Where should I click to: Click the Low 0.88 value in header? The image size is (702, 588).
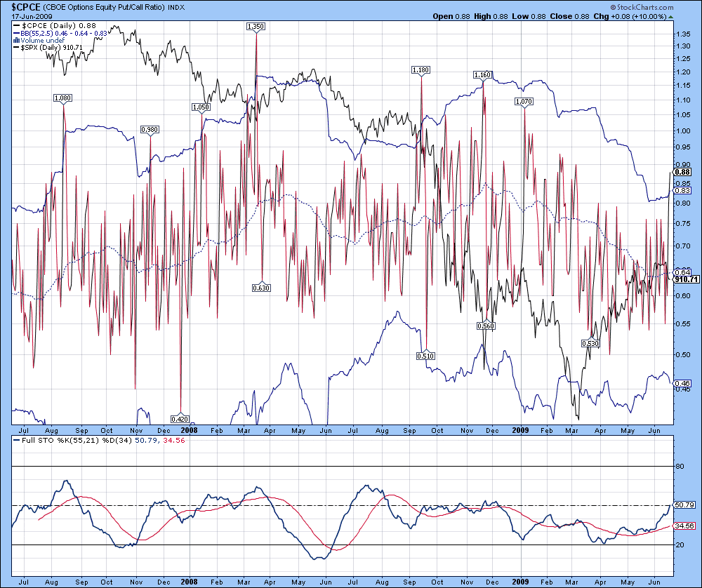tap(529, 16)
